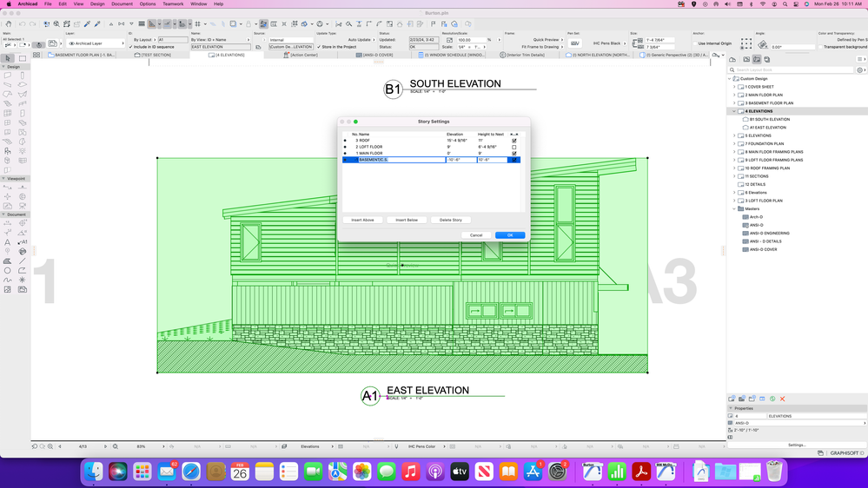The image size is (868, 488).
Task: Choose the Polyline tool
Action: tap(22, 271)
